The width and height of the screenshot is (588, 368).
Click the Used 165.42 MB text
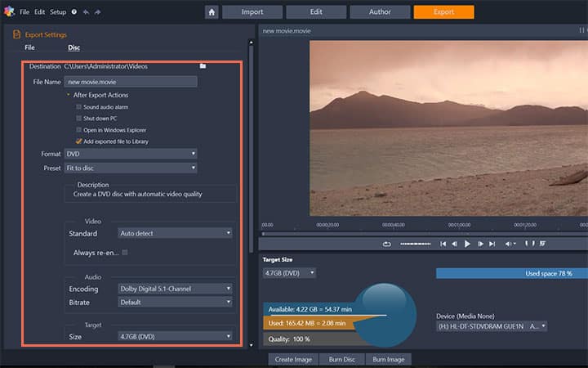click(x=307, y=323)
